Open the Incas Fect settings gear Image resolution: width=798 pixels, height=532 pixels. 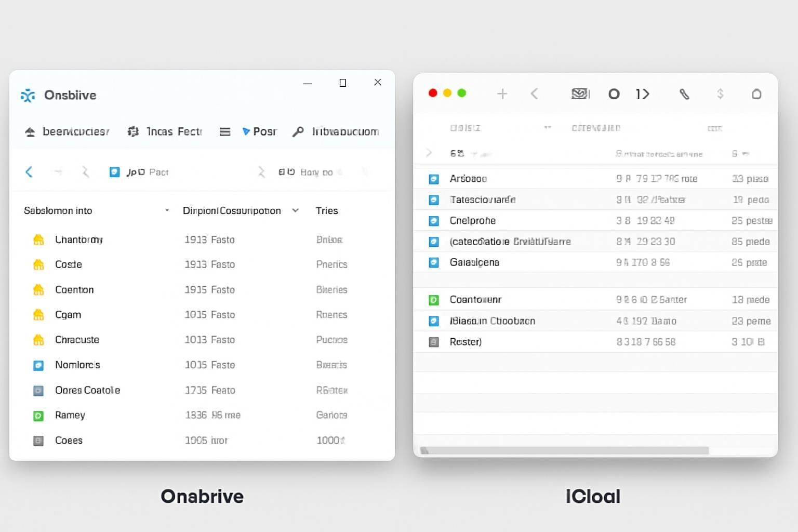pyautogui.click(x=133, y=131)
